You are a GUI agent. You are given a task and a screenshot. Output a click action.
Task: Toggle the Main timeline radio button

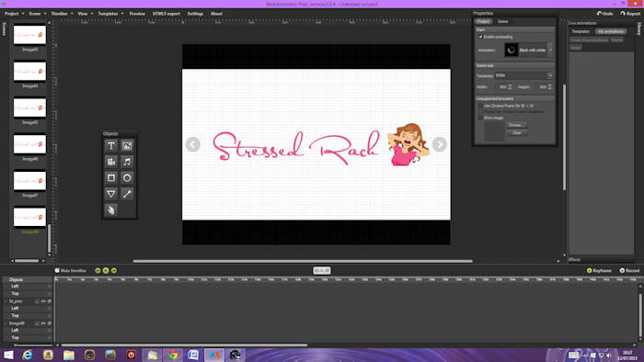tap(57, 270)
